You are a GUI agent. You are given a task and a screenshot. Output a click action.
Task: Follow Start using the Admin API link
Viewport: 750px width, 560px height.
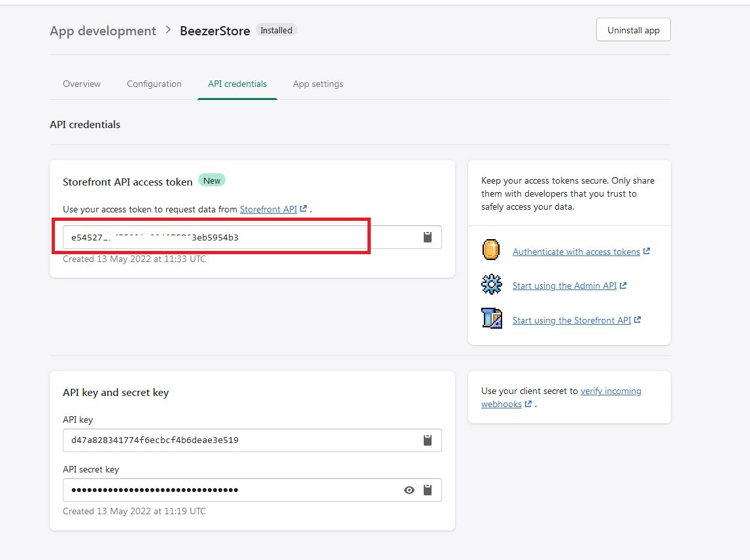(x=564, y=286)
